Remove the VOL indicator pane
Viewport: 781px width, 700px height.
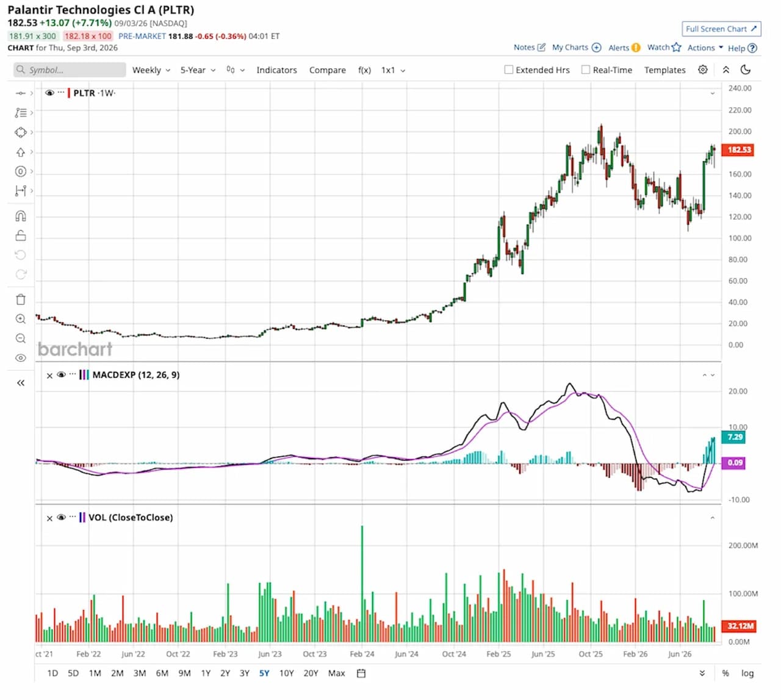click(50, 518)
